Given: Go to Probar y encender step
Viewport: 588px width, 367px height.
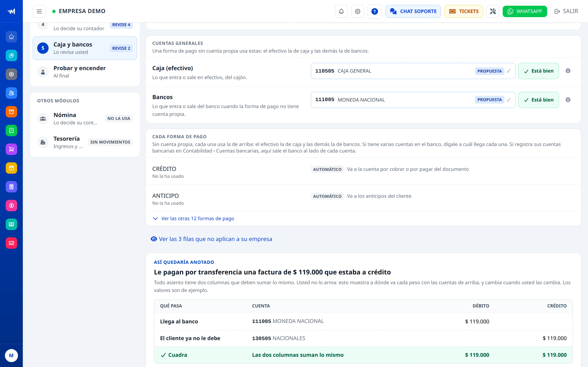Looking at the screenshot, I should 85,72.
